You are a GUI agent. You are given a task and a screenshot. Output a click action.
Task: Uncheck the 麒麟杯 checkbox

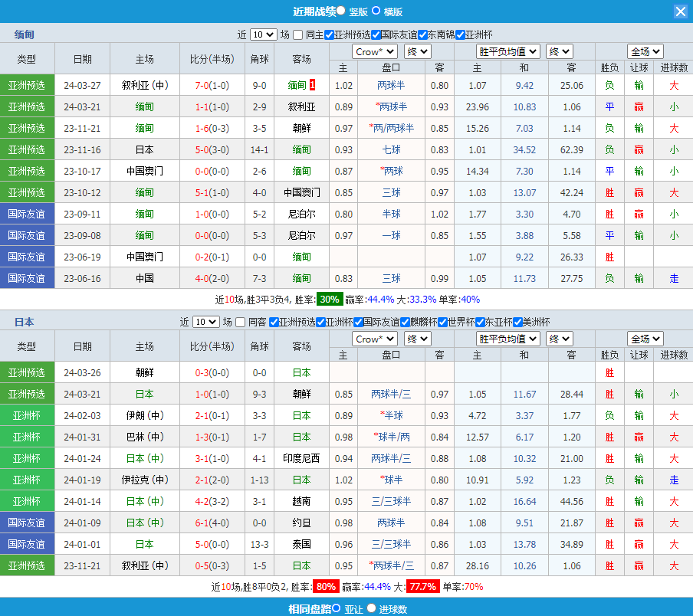tap(405, 322)
